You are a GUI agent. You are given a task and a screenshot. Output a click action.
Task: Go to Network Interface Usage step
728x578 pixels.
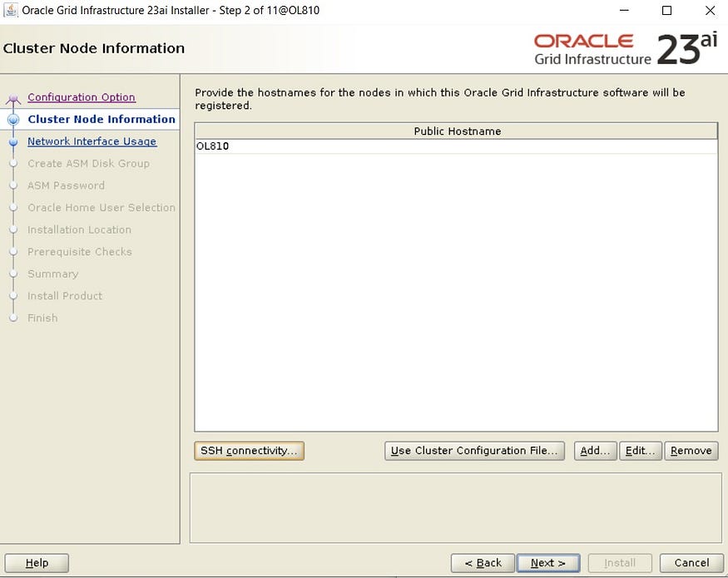click(x=92, y=141)
